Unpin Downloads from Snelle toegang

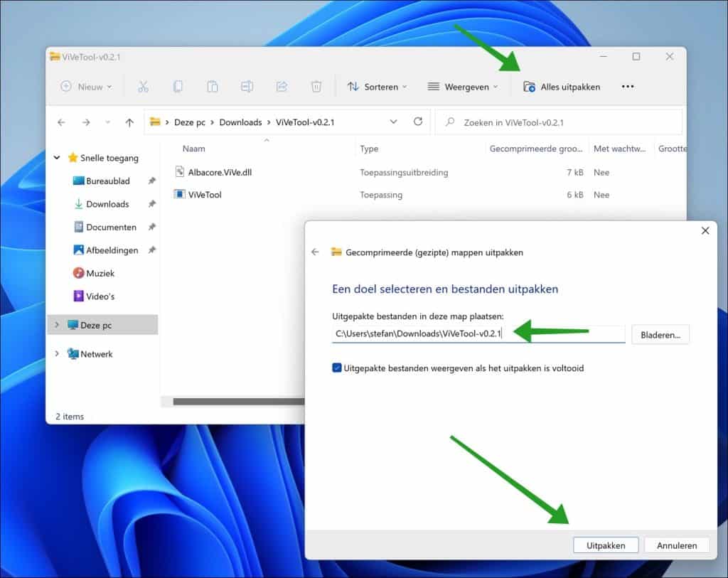[x=151, y=204]
